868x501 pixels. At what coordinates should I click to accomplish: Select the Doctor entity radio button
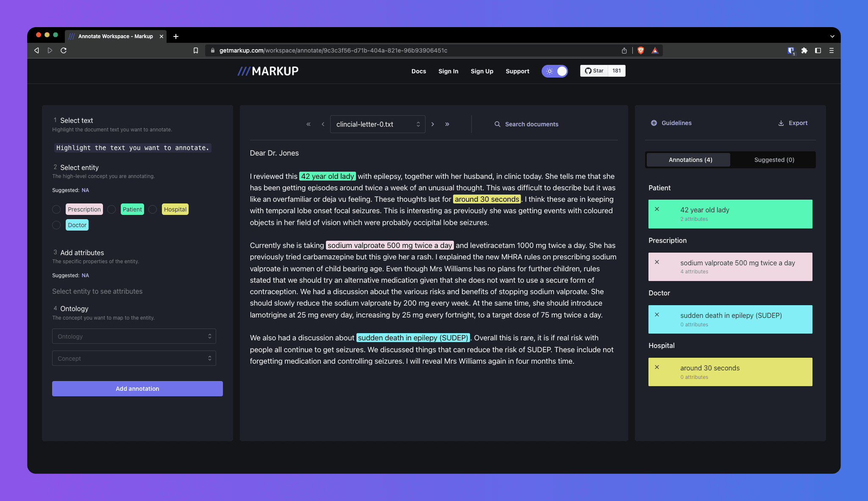[x=56, y=225]
